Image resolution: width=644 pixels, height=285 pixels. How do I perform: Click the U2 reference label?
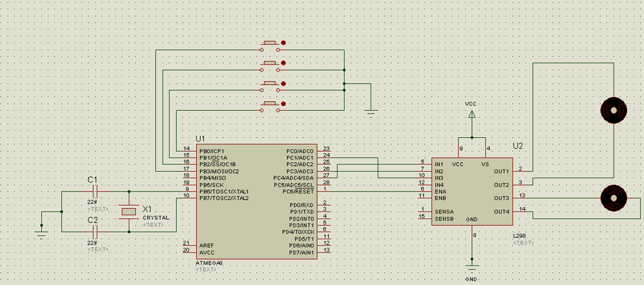(517, 146)
